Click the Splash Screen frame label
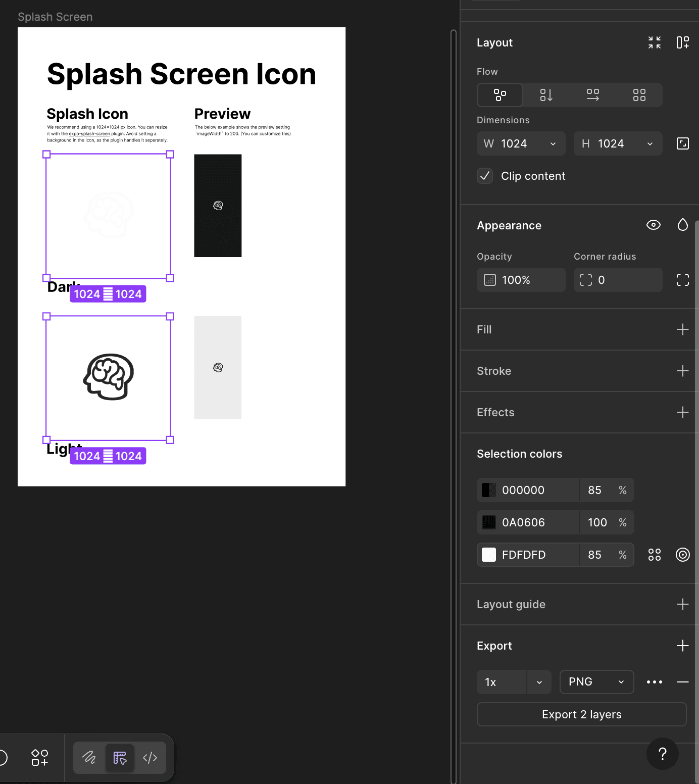The height and width of the screenshot is (784, 699). (x=55, y=17)
